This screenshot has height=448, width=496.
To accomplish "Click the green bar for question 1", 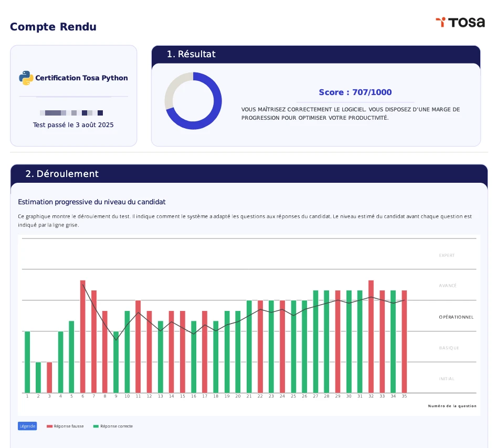I will coord(27,362).
